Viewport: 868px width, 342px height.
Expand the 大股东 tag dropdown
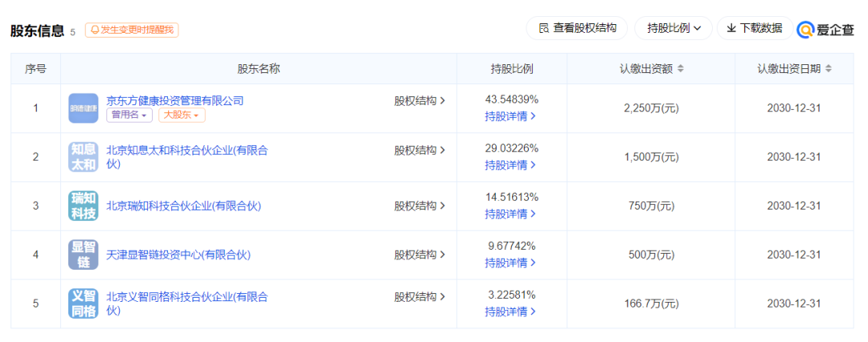(x=182, y=115)
